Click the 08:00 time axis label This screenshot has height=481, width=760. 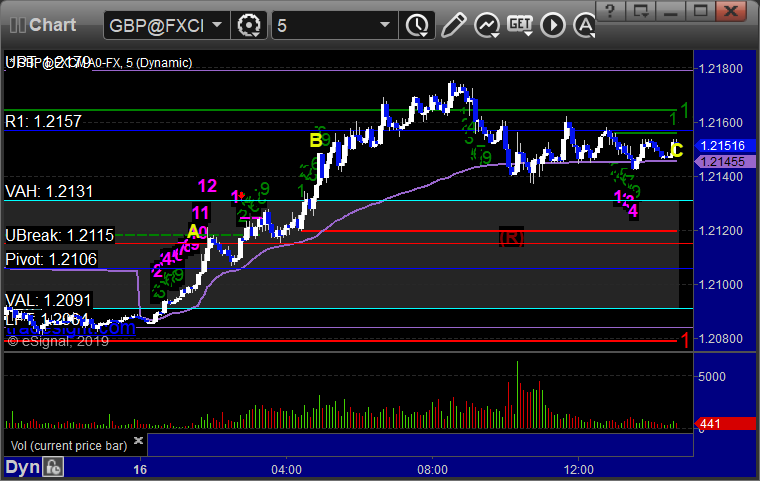pyautogui.click(x=432, y=470)
